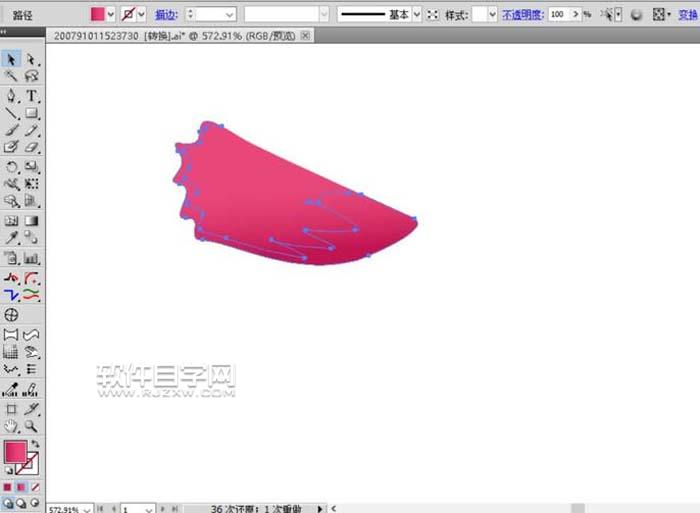Select the Eraser tool
This screenshot has width=700, height=513.
(x=32, y=149)
